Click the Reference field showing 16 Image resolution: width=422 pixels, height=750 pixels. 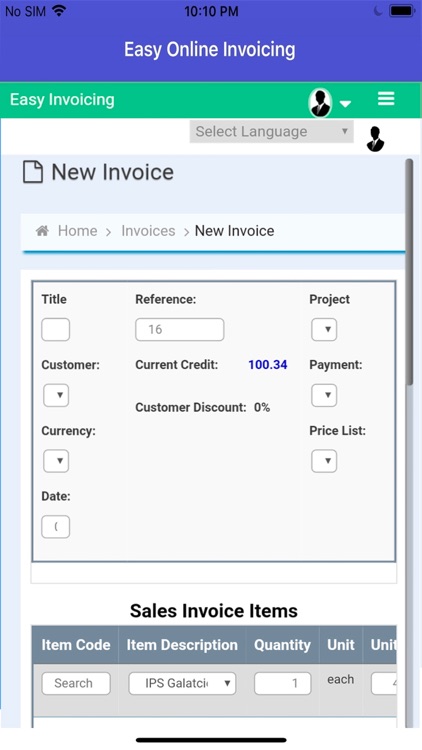180,330
